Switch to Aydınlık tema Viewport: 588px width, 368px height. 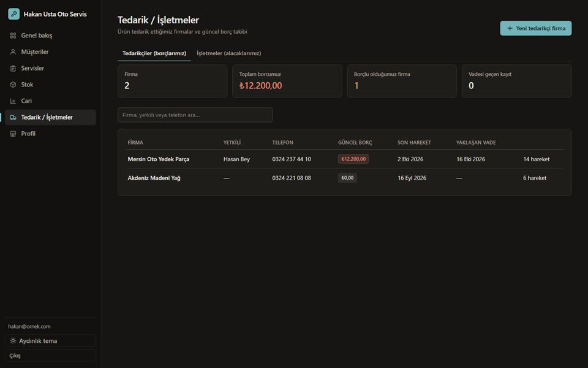[x=50, y=341]
